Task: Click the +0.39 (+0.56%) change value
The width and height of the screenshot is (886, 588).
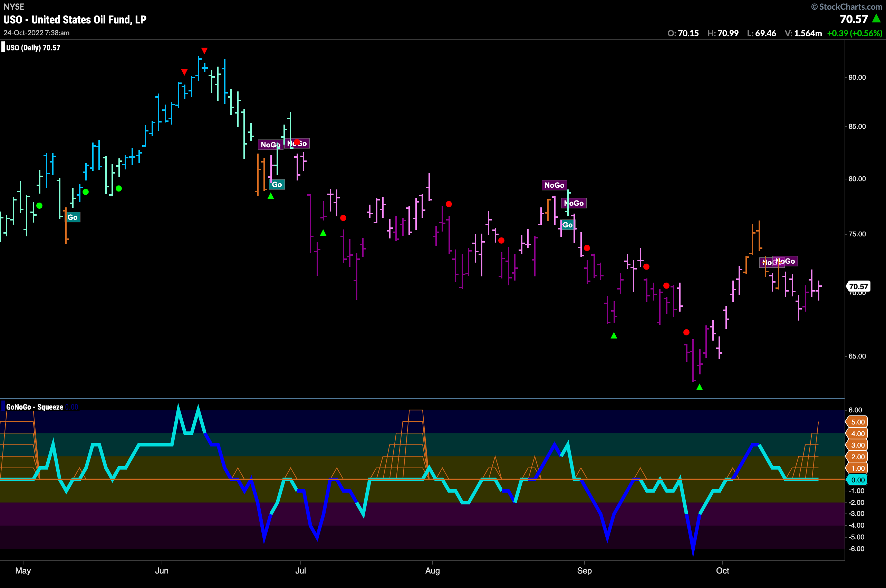Action: (x=855, y=33)
